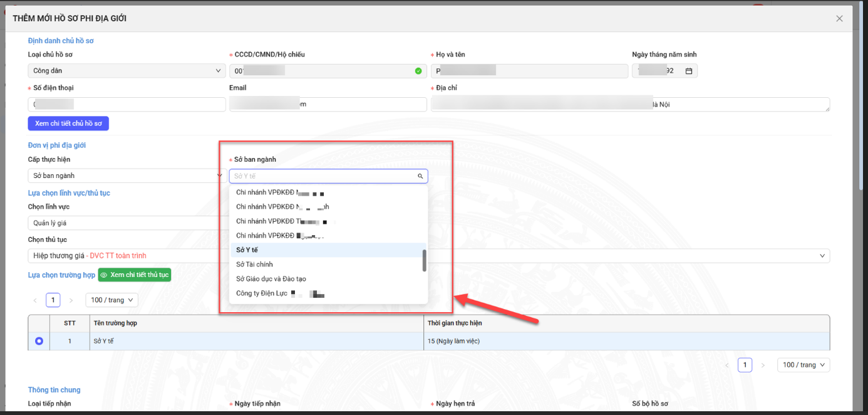Select Sở Tài chính from the list
Viewport: 868px width, 415px height.
point(254,265)
